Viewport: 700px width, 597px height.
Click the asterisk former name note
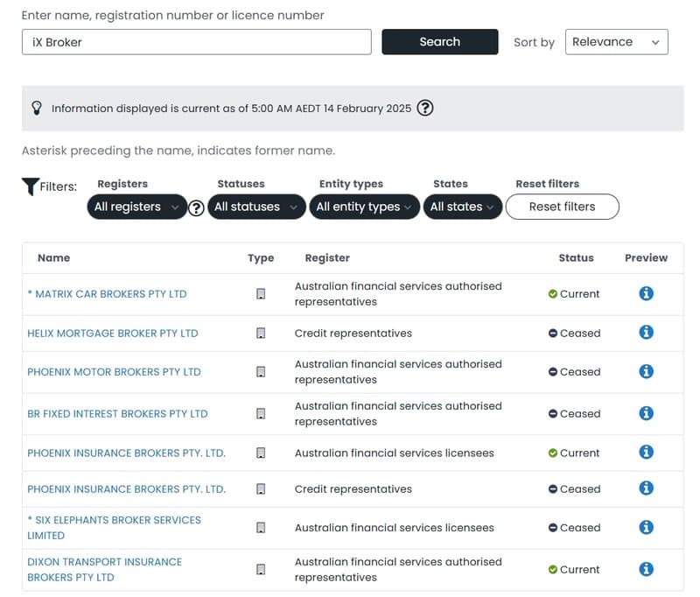(178, 151)
